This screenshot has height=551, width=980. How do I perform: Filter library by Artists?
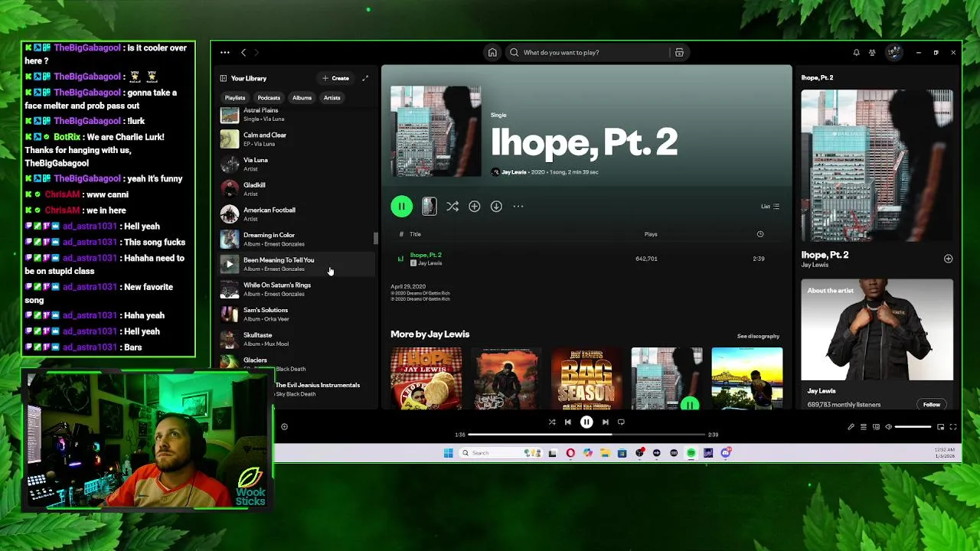(x=332, y=98)
